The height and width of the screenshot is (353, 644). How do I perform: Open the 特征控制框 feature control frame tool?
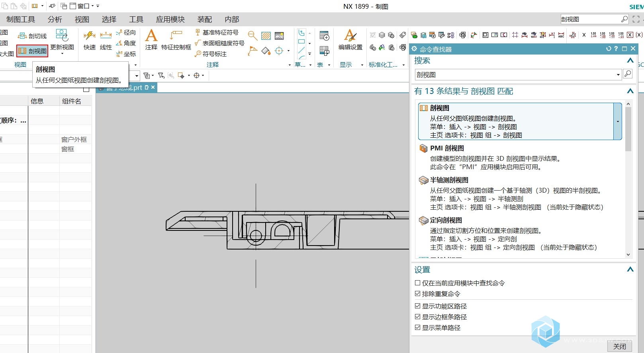click(176, 40)
